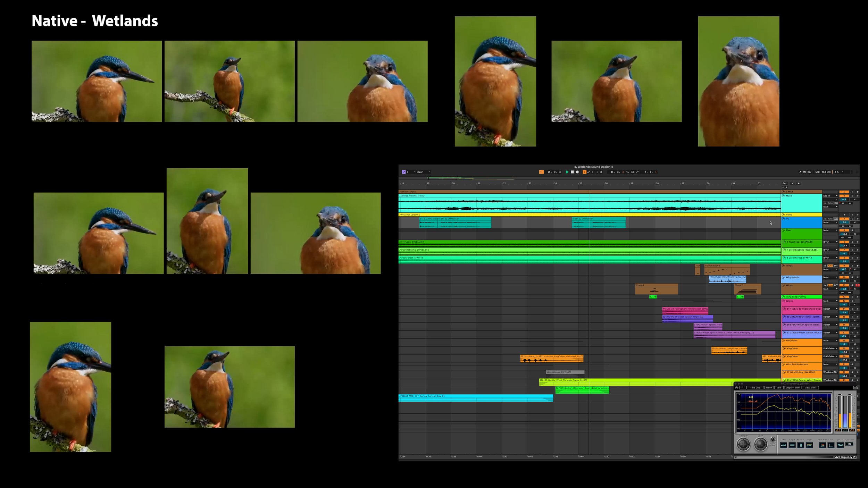This screenshot has width=868, height=488.
Task: Open MIDI mapping mode
Action: pyautogui.click(x=818, y=172)
